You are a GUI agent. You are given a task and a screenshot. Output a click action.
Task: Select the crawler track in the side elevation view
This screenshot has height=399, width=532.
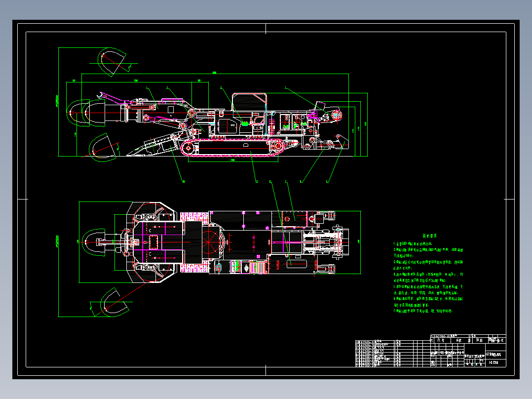pyautogui.click(x=233, y=147)
